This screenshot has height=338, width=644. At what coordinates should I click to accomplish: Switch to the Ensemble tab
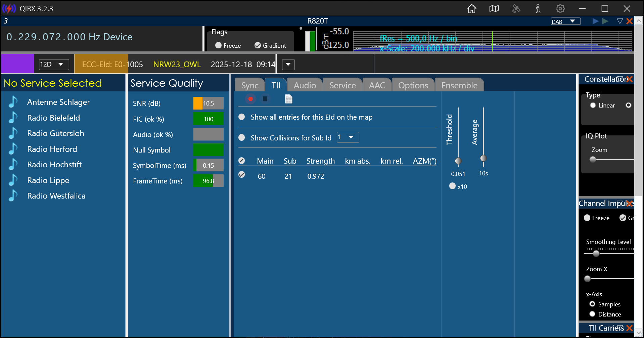pos(459,85)
